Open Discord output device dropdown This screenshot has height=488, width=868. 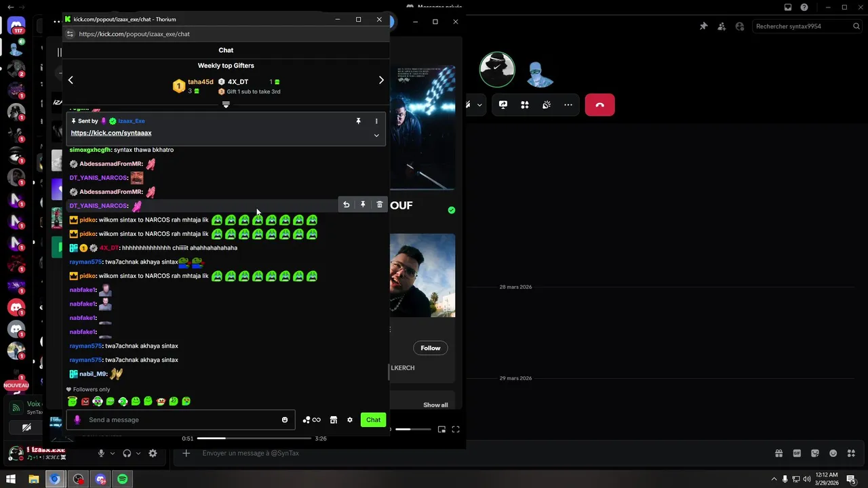138,453
